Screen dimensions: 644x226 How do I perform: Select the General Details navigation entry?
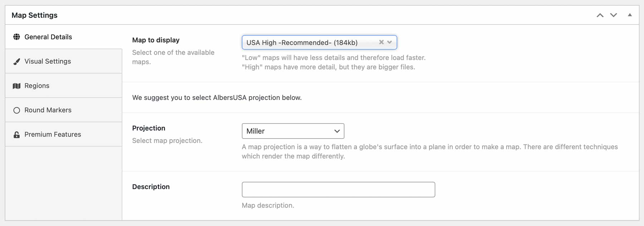48,37
